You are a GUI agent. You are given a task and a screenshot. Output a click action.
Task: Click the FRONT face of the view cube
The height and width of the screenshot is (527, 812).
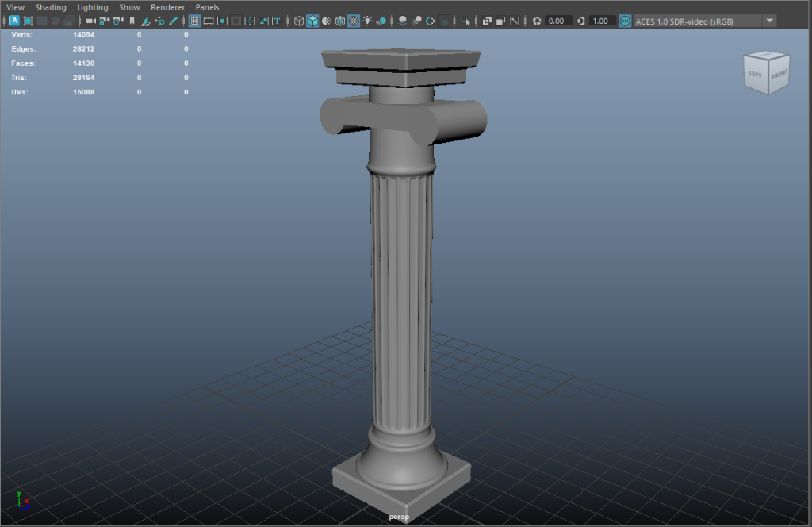coord(779,75)
